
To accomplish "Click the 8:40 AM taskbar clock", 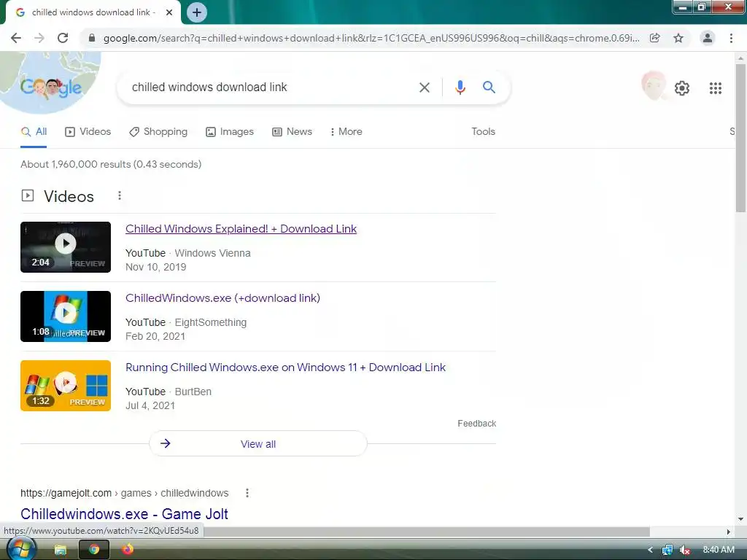I will pyautogui.click(x=719, y=550).
